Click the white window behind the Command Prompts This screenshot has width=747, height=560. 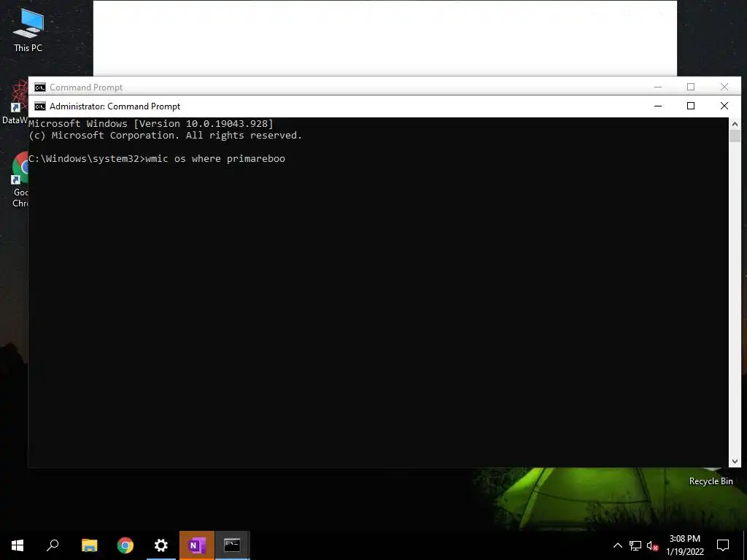click(x=385, y=38)
